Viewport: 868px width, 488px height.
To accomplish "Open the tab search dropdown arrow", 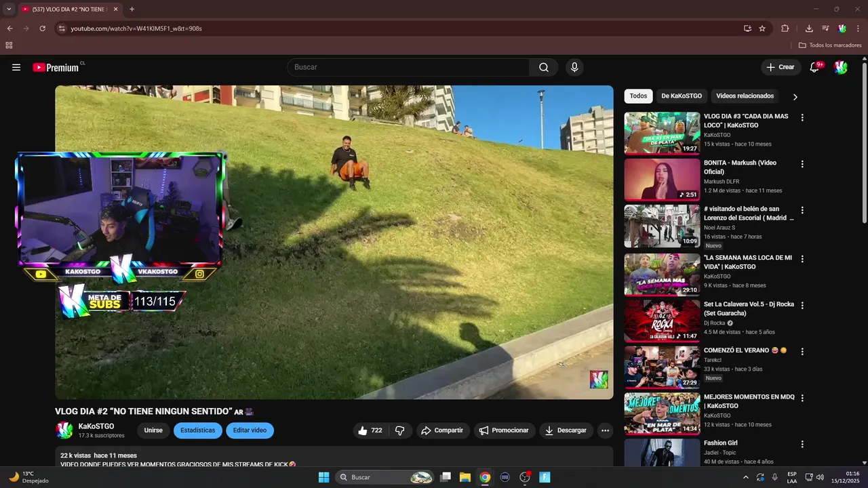I will click(9, 9).
